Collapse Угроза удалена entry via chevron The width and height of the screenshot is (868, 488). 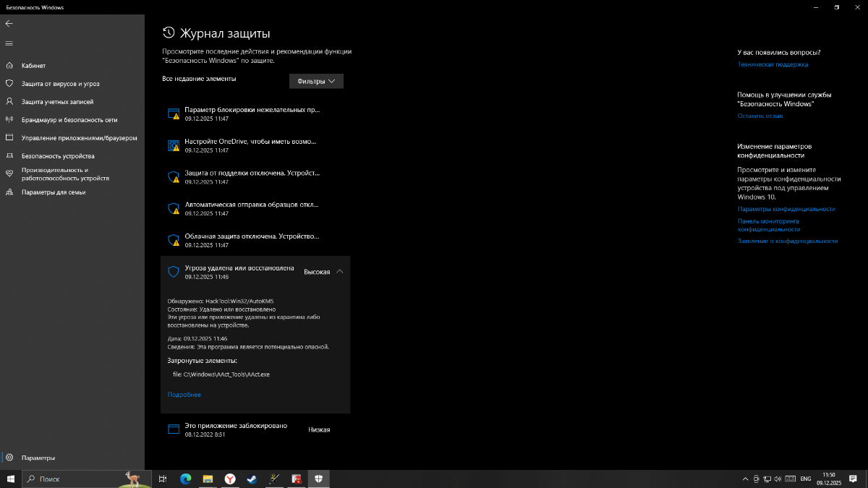tap(340, 272)
